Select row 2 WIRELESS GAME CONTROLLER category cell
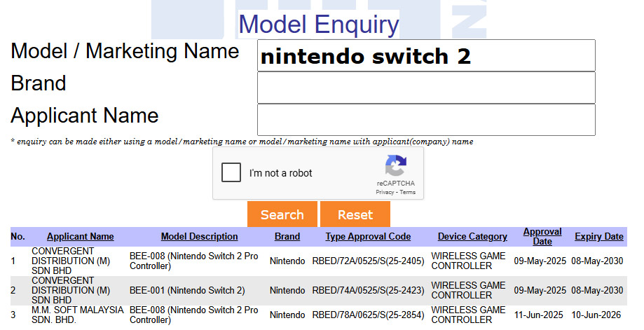Screen dimensions: 644x330 coord(468,290)
